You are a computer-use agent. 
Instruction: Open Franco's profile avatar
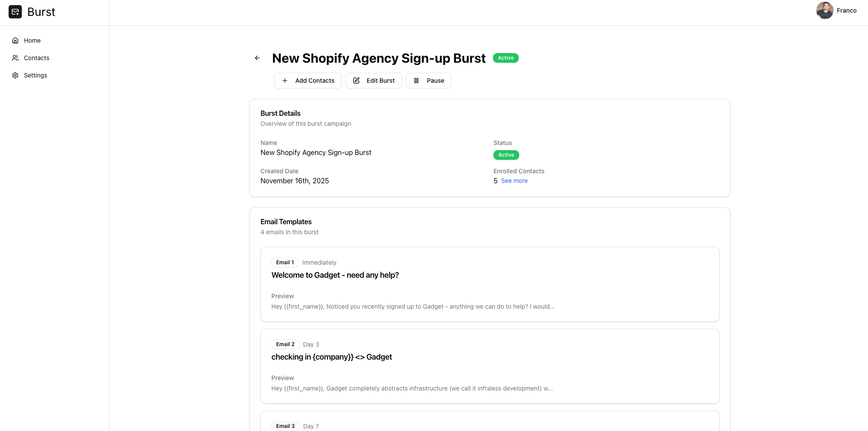[x=824, y=10]
